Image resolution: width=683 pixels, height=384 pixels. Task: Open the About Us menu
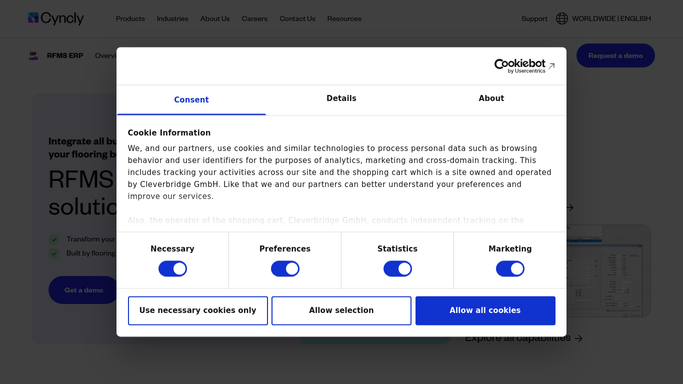point(215,19)
